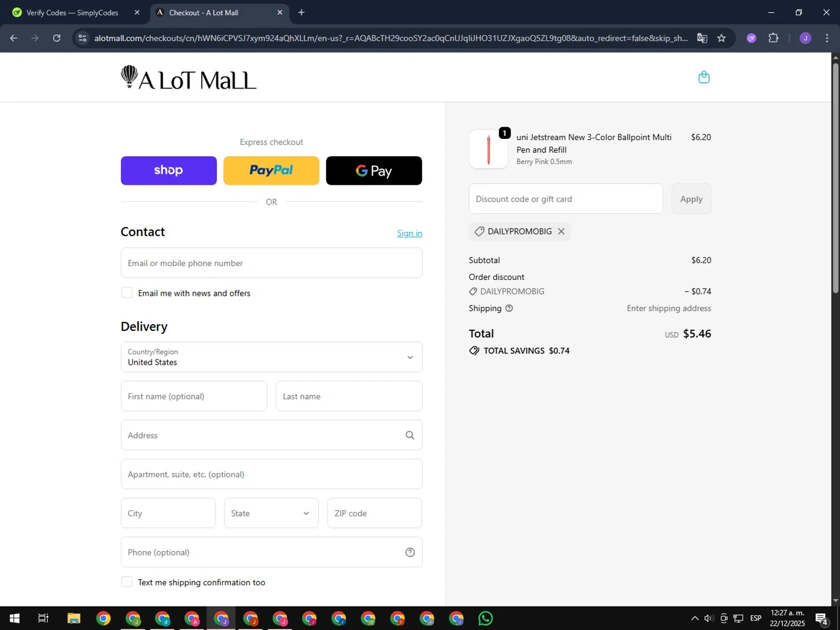
Task: Click the First name (optional) field
Action: (194, 396)
